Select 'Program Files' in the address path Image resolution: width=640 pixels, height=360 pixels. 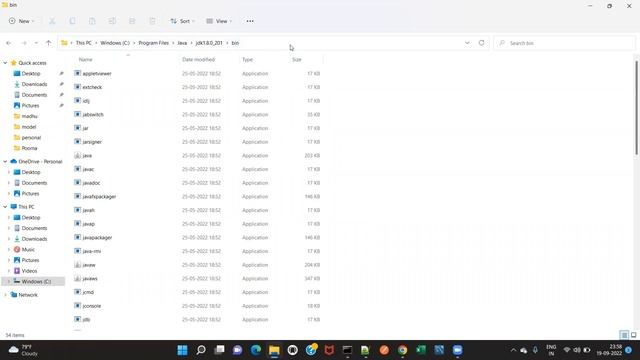click(x=153, y=43)
